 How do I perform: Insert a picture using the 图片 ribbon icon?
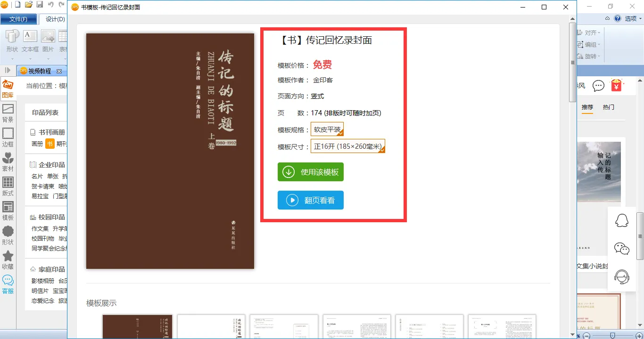[x=48, y=36]
